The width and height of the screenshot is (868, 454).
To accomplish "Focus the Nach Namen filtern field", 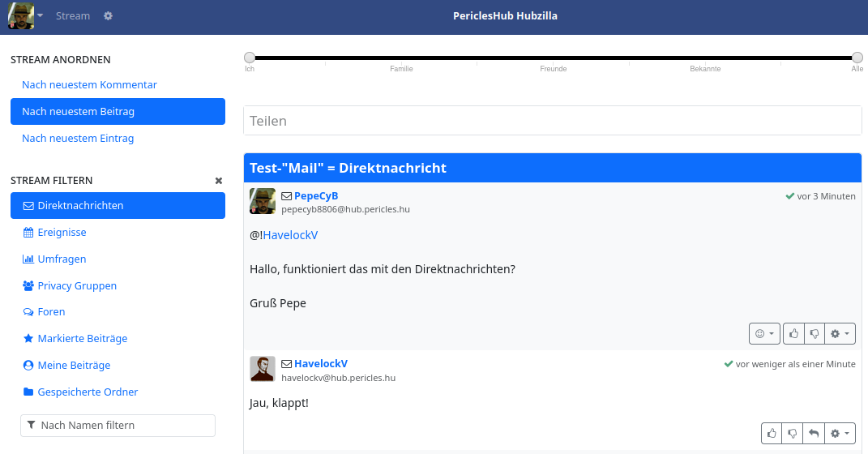I will [118, 425].
